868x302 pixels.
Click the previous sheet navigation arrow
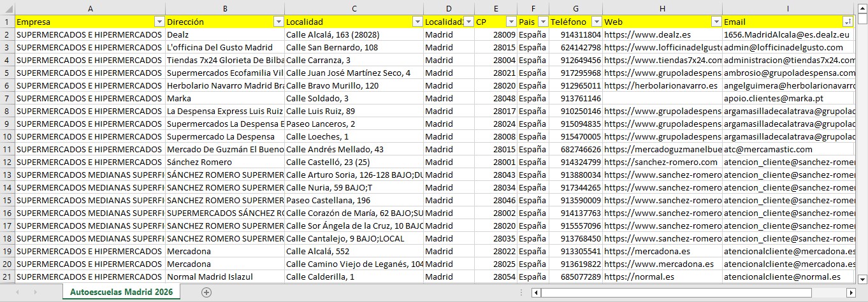coord(17,292)
